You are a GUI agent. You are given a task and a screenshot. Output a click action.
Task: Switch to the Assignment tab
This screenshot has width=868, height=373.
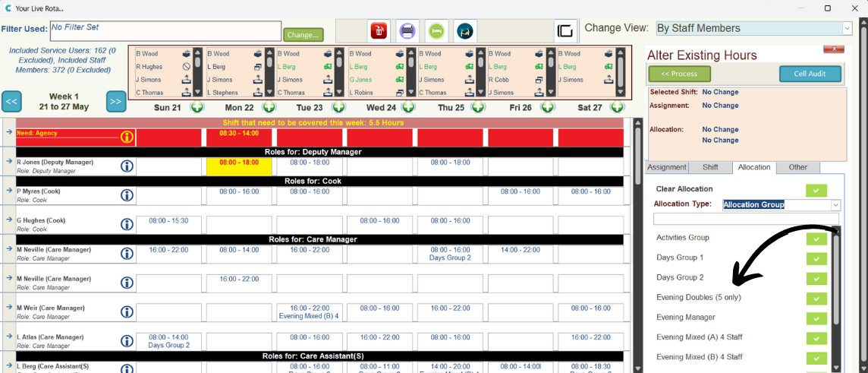tap(667, 168)
